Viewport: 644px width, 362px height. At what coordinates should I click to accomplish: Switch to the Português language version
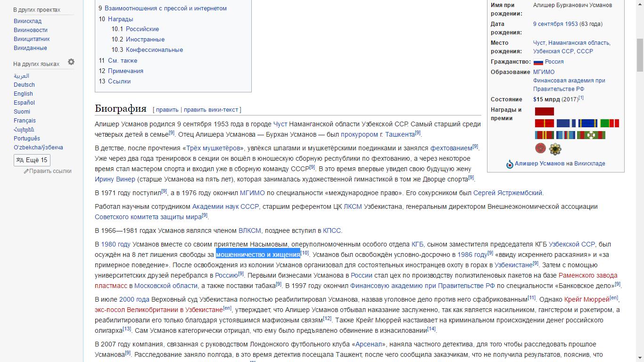[x=27, y=139]
